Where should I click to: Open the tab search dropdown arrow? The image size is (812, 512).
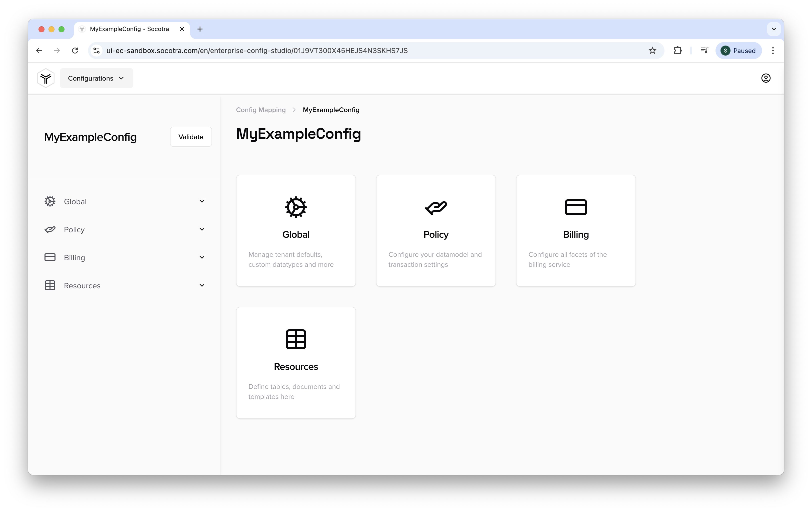pos(774,29)
